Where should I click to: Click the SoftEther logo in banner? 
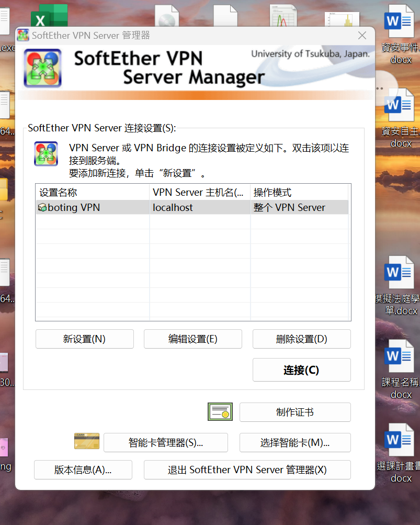42,68
